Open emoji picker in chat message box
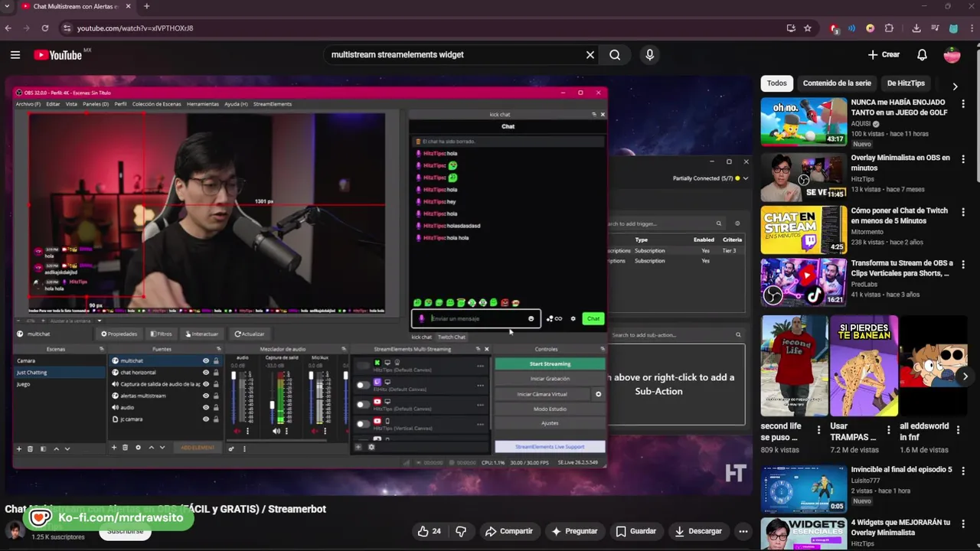 tap(531, 319)
